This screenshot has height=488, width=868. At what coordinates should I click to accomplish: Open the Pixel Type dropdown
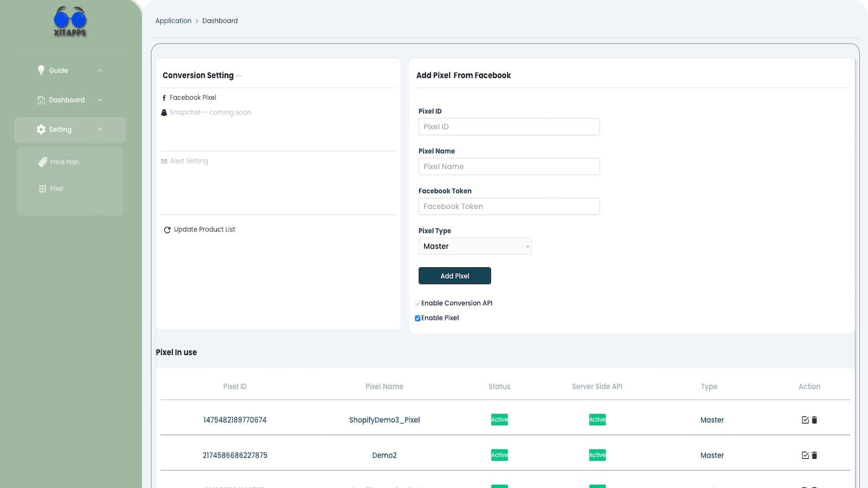click(475, 246)
